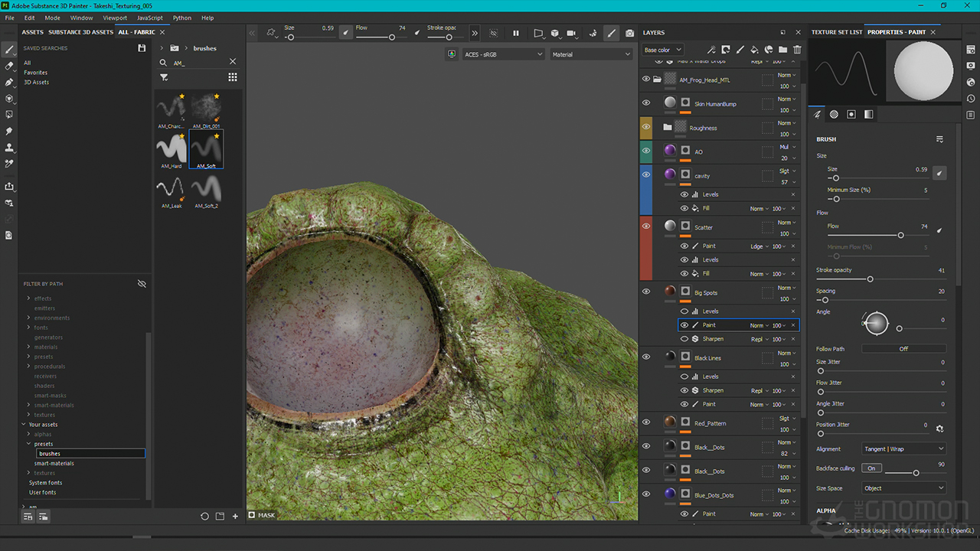
Task: Toggle visibility of Red_Pattern layer
Action: [646, 422]
